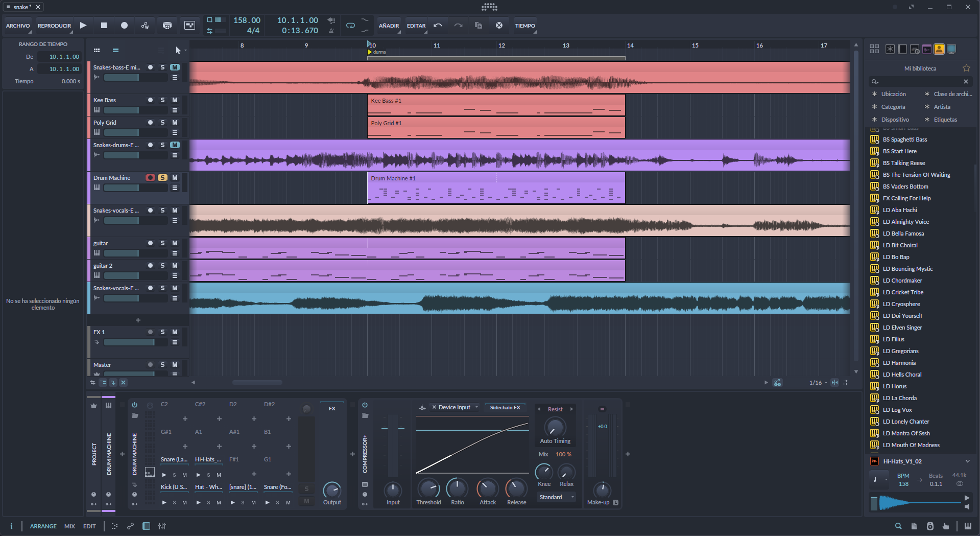Toggle arranger timeline view icon
Screen dimensions: 980x536
[x=116, y=50]
